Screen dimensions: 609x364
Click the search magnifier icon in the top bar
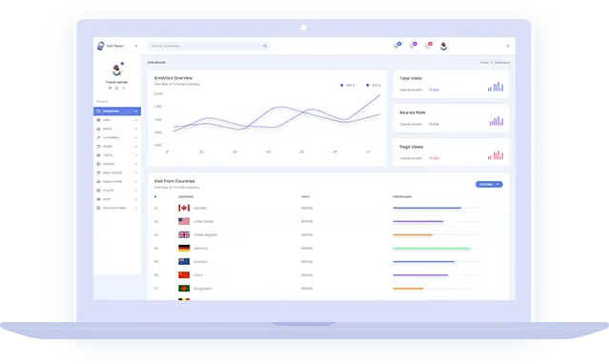click(265, 46)
